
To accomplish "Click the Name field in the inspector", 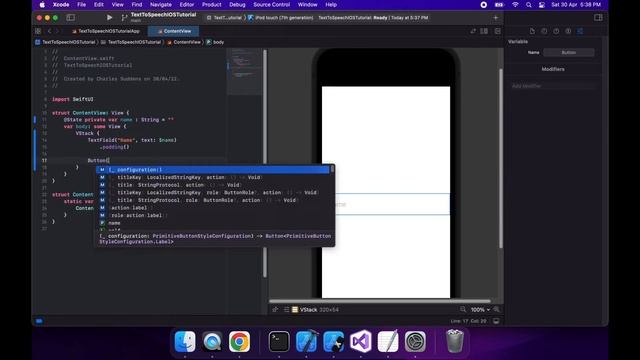I will click(569, 52).
